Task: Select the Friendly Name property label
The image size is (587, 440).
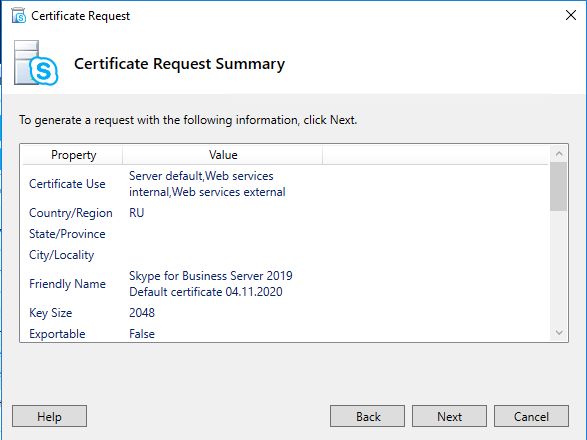Action: [x=67, y=283]
